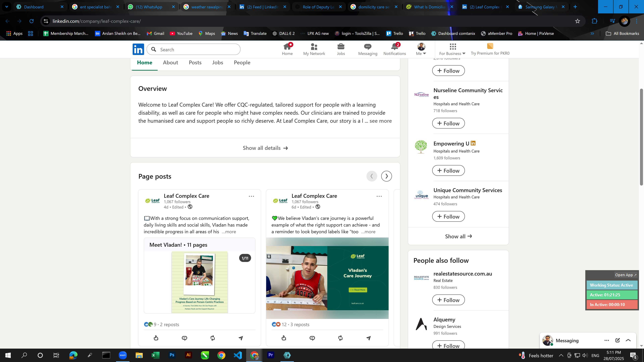Open Zoom app in the taskbar

[x=122, y=355]
